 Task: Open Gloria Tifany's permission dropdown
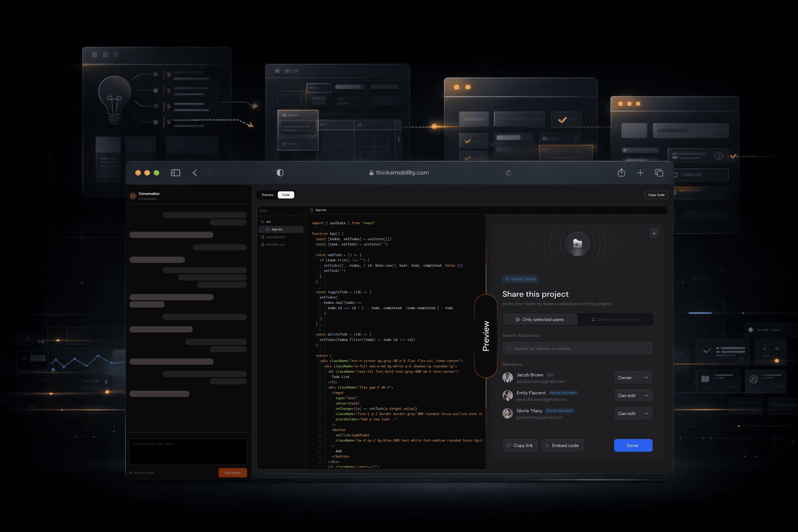633,413
